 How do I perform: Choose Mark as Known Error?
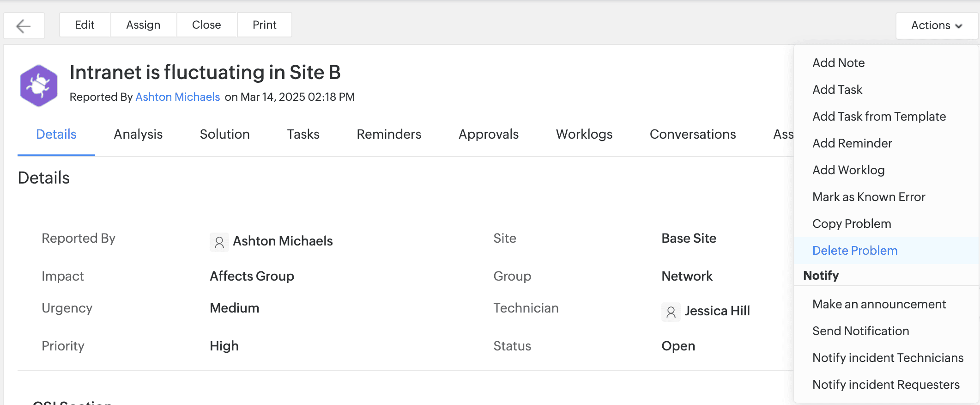pos(869,197)
